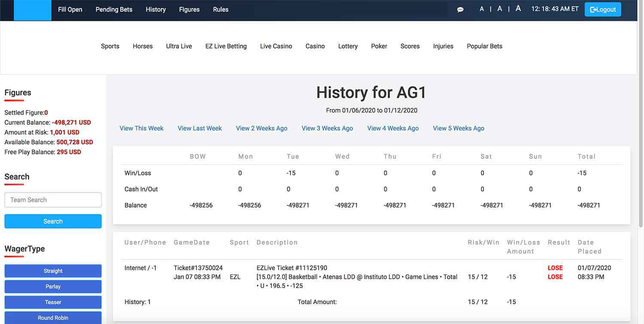Open the Live Casino tab

(x=276, y=46)
